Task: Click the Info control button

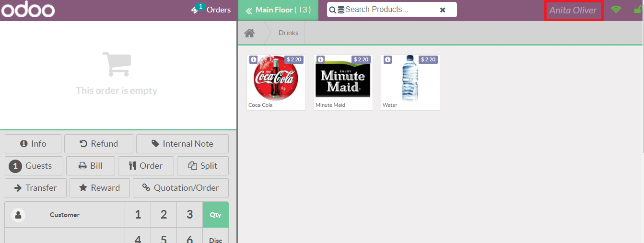Action: pyautogui.click(x=33, y=144)
